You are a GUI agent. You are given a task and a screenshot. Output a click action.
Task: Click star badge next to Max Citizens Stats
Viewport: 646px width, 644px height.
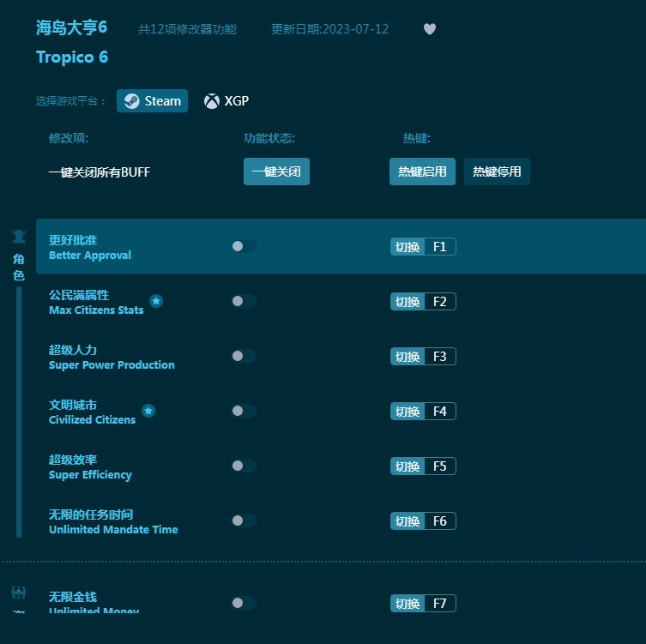pyautogui.click(x=156, y=301)
